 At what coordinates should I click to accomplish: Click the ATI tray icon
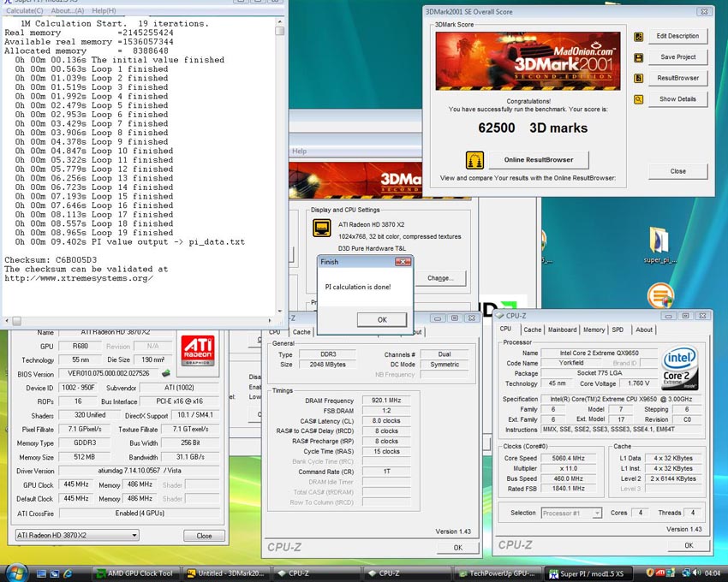click(x=660, y=573)
